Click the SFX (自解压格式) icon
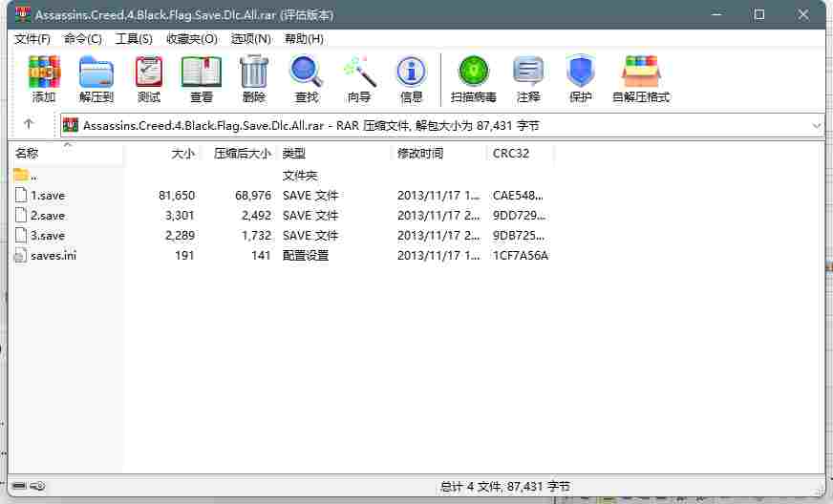Viewport: 833px width, 504px height. [x=641, y=72]
